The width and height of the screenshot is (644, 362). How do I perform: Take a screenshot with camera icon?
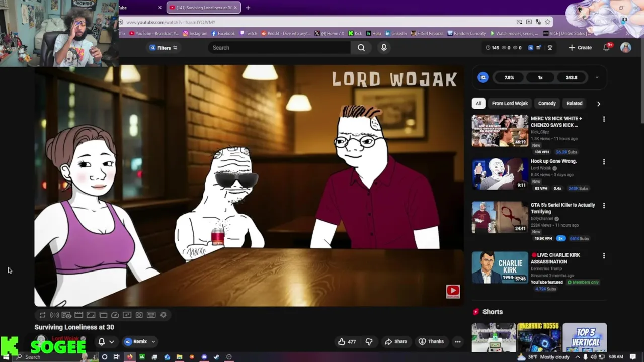[139, 315]
